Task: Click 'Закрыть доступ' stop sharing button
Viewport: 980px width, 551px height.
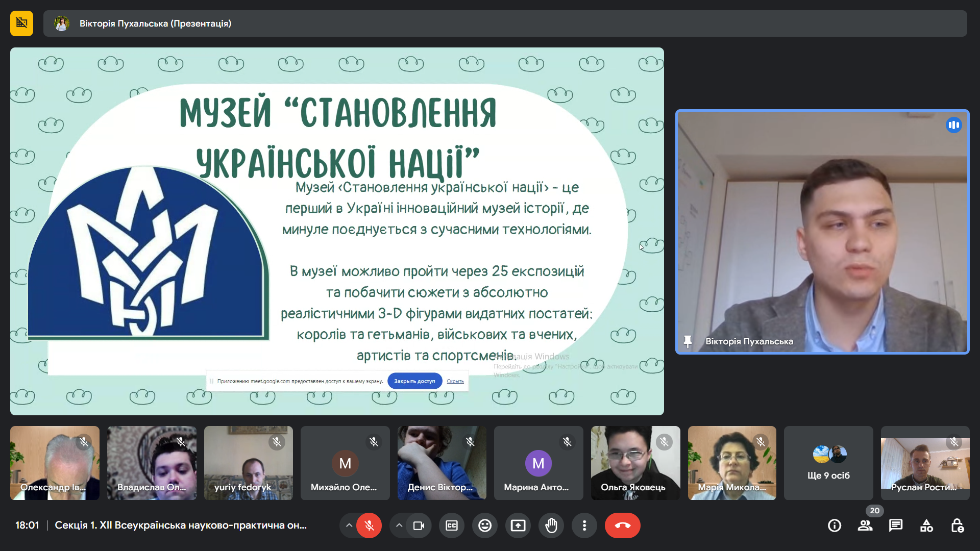Action: coord(414,381)
